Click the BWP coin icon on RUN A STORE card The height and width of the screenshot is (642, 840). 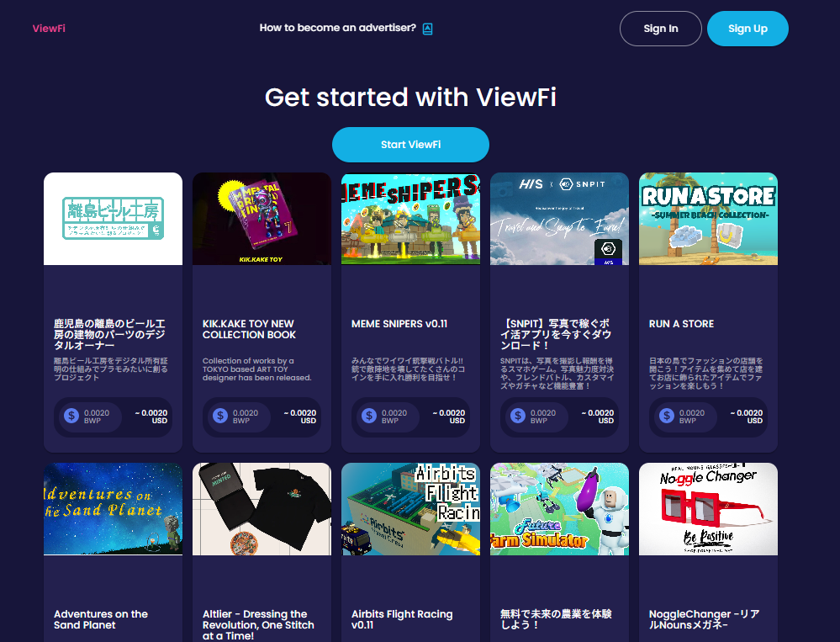[x=667, y=416]
